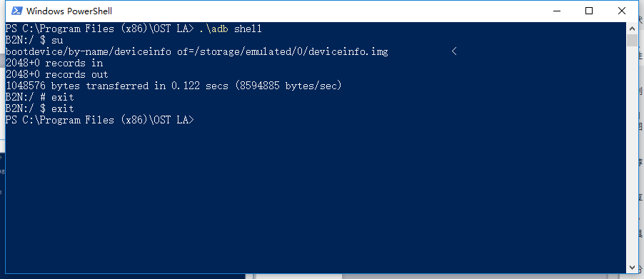
Task: Click the line-overflow '<' marker
Action: click(454, 51)
